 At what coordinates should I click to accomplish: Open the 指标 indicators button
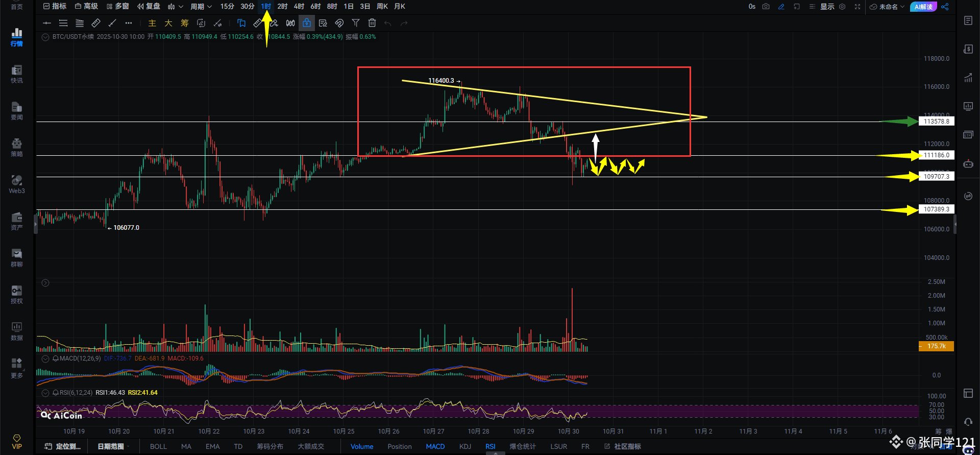point(55,7)
